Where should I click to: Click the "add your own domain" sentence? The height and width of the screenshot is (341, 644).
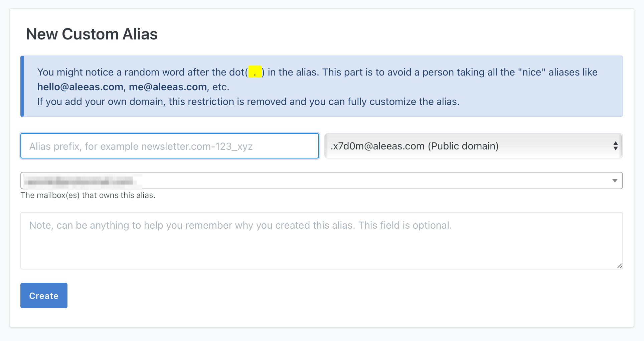point(248,102)
